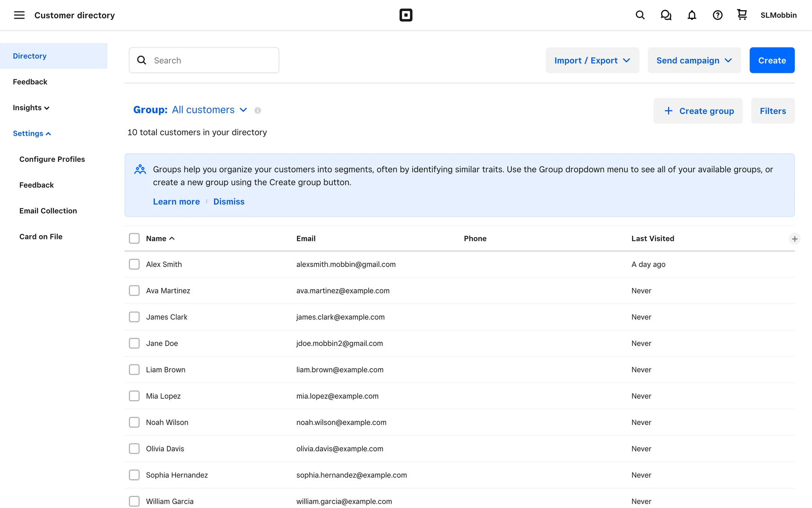Open the help question mark icon
Screen dimensions: 812x508
pos(717,15)
